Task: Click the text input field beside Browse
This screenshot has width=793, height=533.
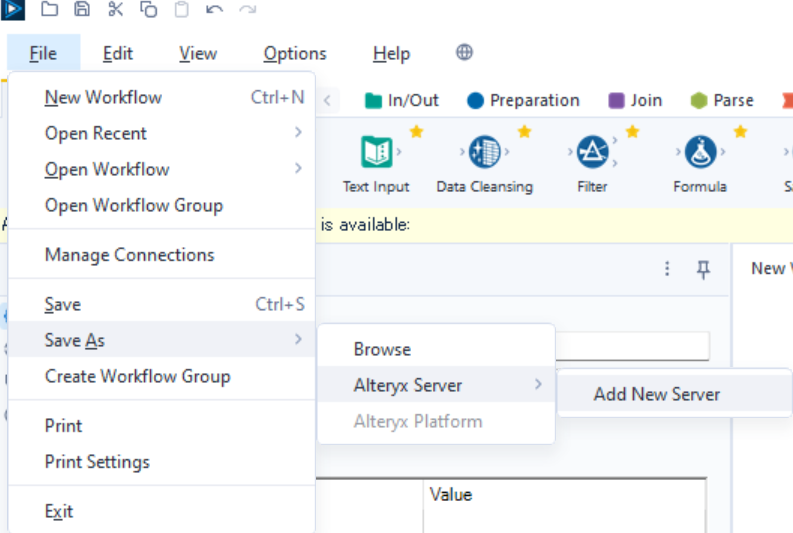Action: pos(632,347)
